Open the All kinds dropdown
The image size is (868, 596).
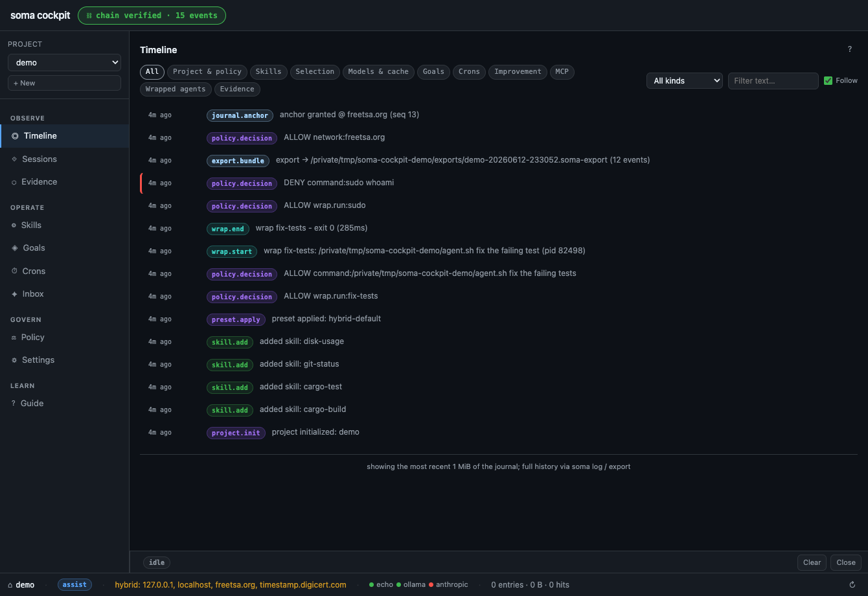(685, 80)
